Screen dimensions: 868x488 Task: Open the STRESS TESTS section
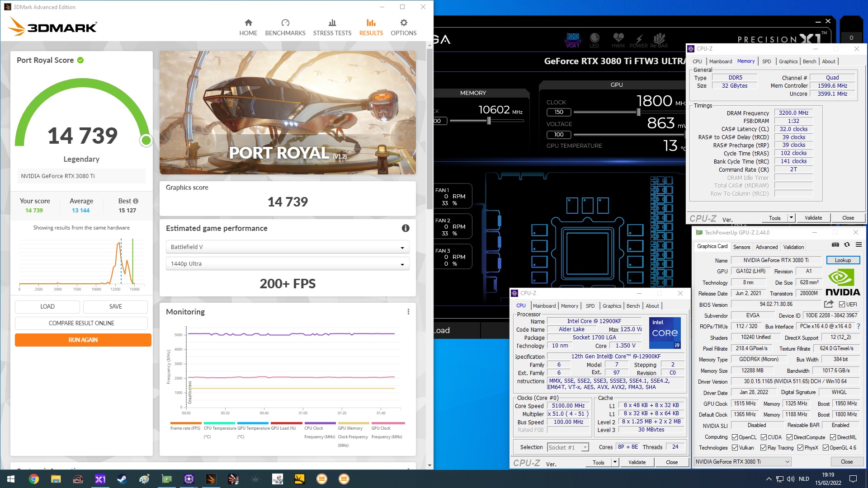point(332,28)
